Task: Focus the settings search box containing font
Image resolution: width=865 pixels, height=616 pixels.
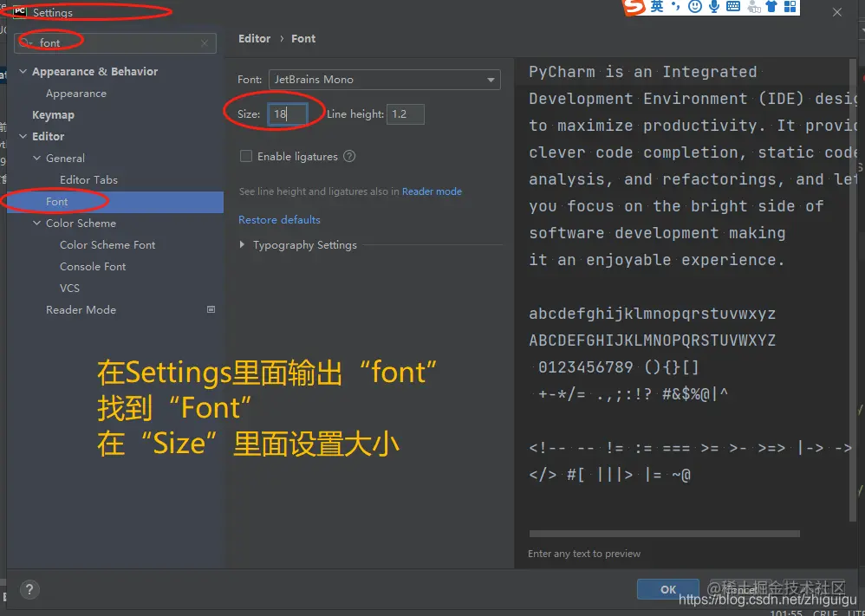Action: pos(115,43)
